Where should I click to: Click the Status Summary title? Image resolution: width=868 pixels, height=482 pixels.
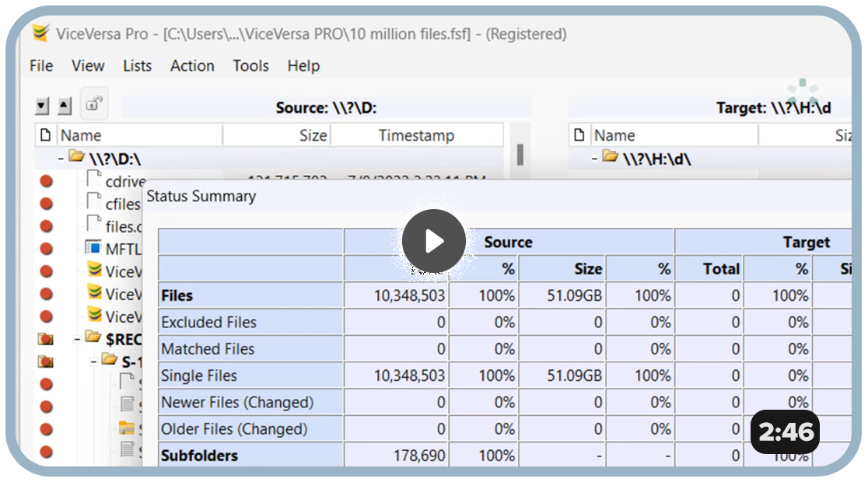(x=201, y=197)
